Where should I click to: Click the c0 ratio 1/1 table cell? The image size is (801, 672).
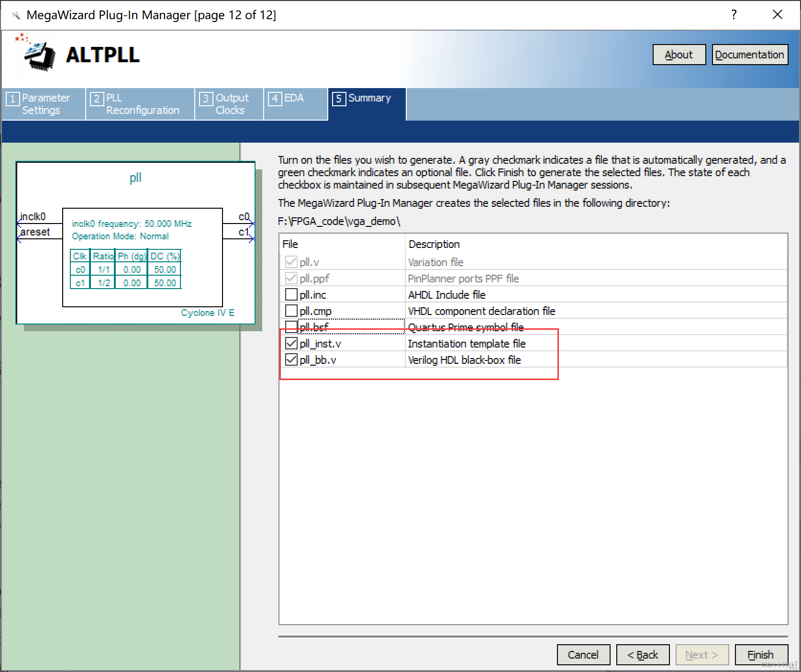(104, 269)
